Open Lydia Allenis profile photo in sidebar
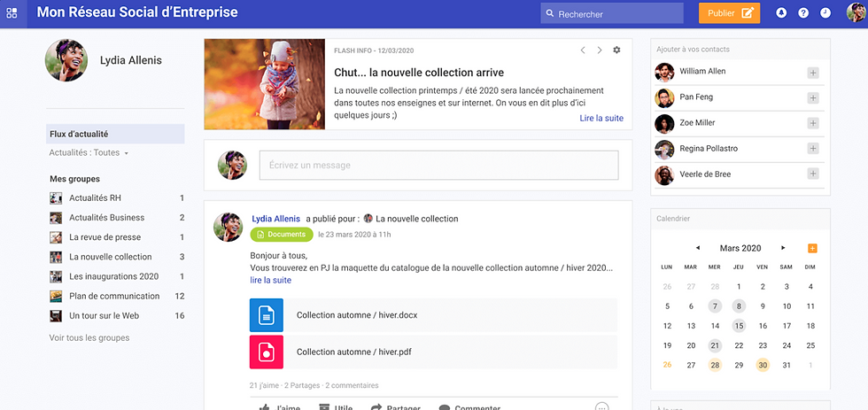This screenshot has width=868, height=410. coord(66,60)
